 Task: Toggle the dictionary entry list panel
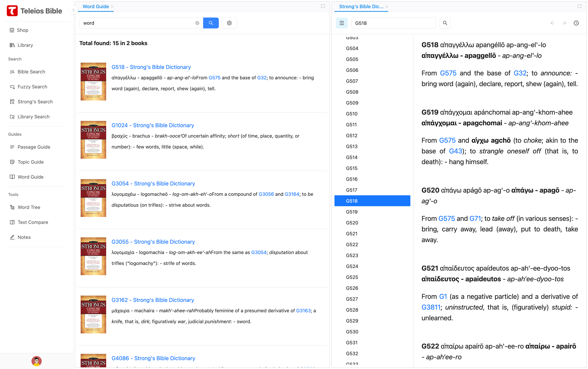(341, 23)
